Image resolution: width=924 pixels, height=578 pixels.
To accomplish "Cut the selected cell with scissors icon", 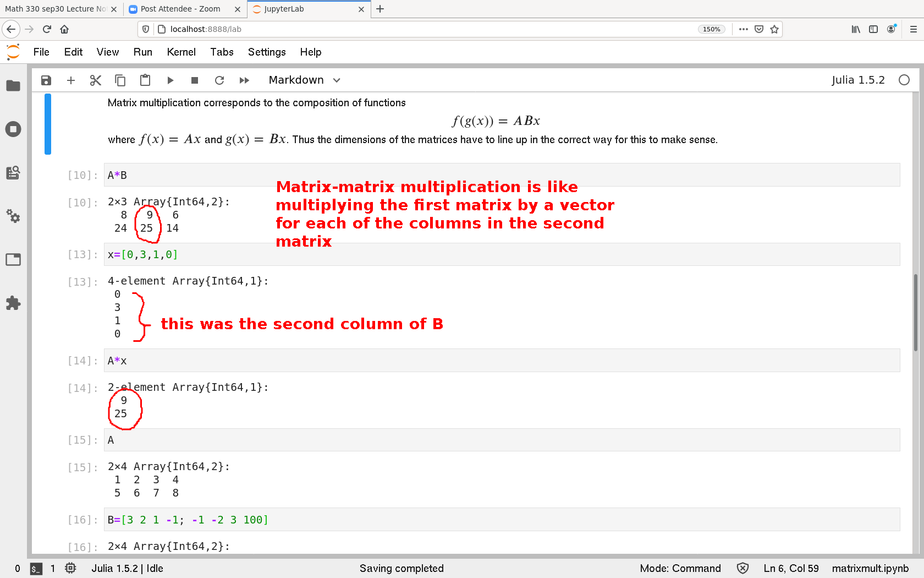I will pyautogui.click(x=96, y=80).
